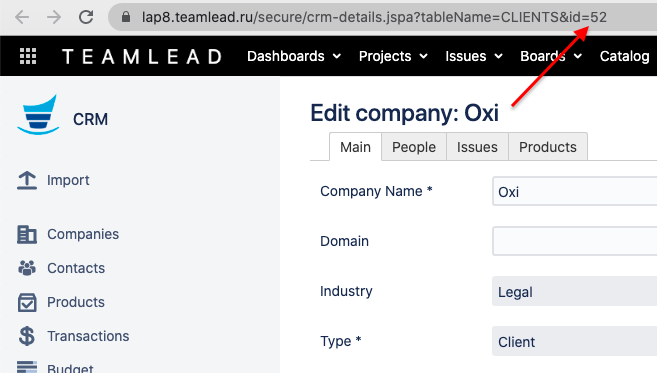Open the app switcher grid icon

[28, 56]
